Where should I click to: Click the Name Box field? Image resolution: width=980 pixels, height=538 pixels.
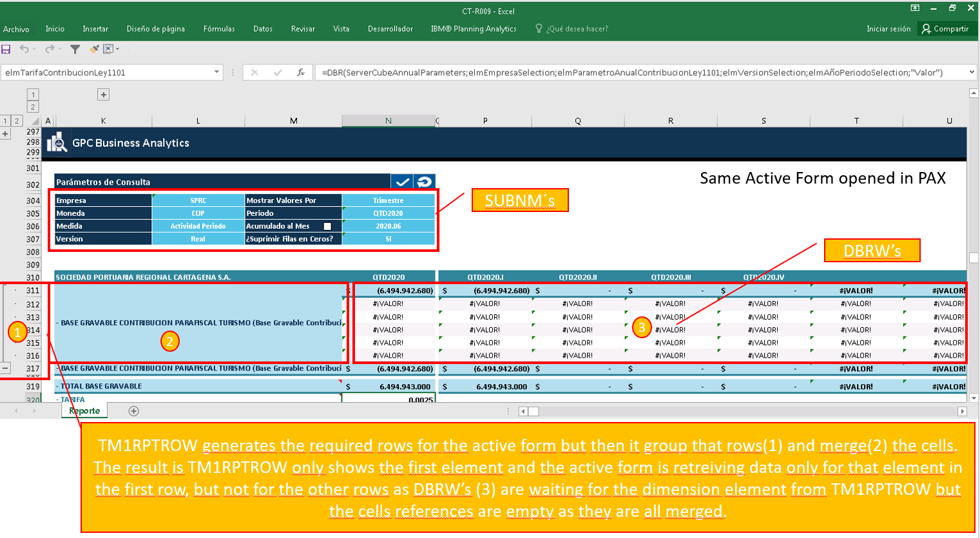coord(107,73)
